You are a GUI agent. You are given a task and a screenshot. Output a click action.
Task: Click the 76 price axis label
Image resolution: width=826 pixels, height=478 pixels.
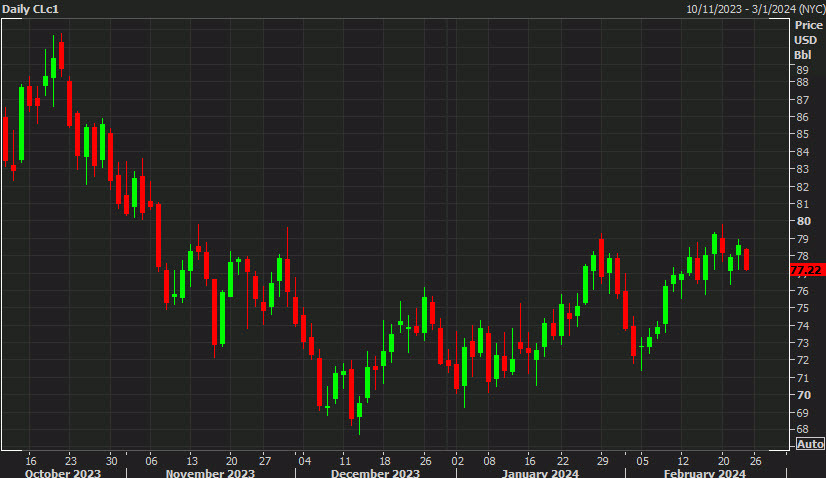pos(802,291)
